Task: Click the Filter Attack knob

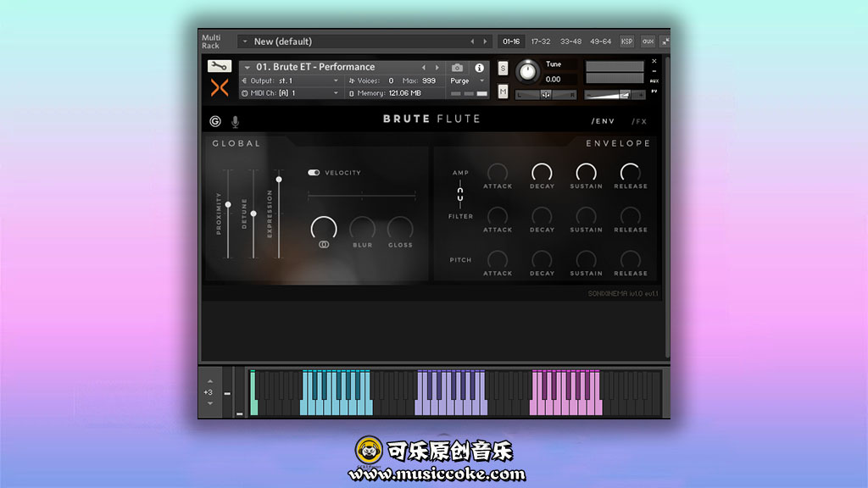Action: click(497, 216)
